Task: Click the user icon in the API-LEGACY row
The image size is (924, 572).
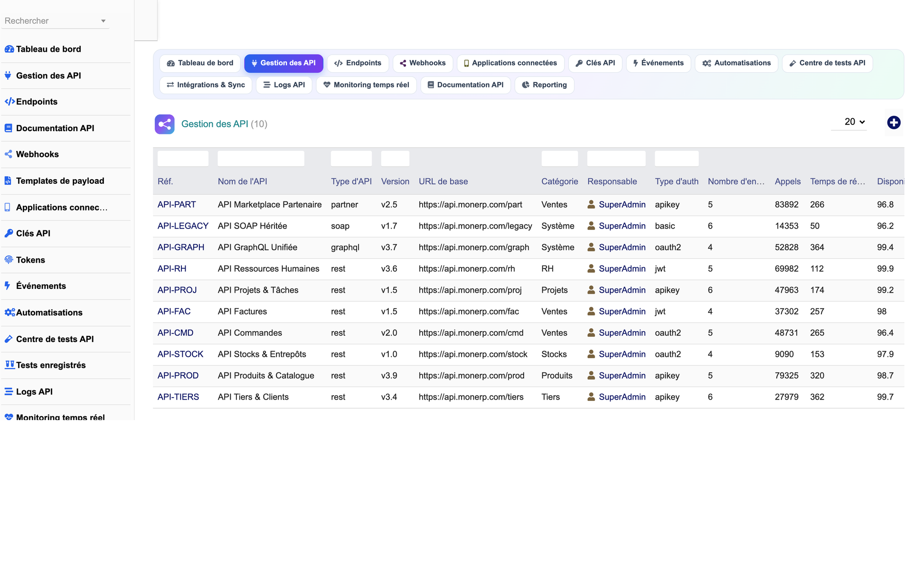Action: pos(591,226)
